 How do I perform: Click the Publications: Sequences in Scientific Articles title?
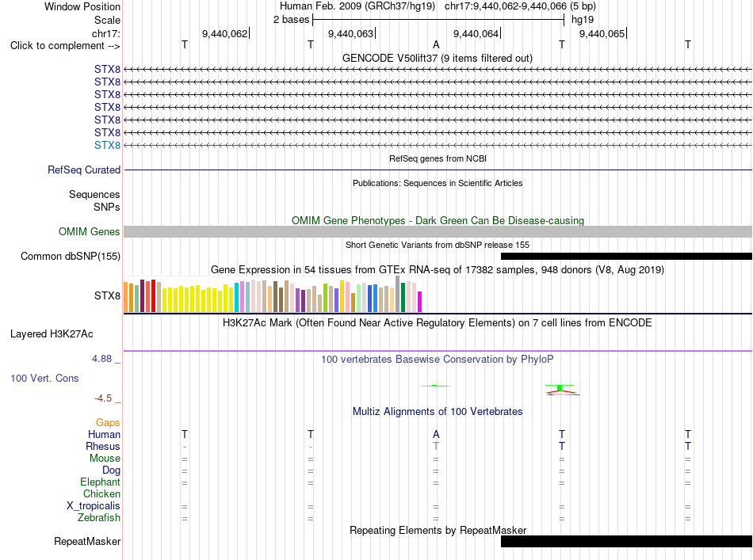pos(438,183)
